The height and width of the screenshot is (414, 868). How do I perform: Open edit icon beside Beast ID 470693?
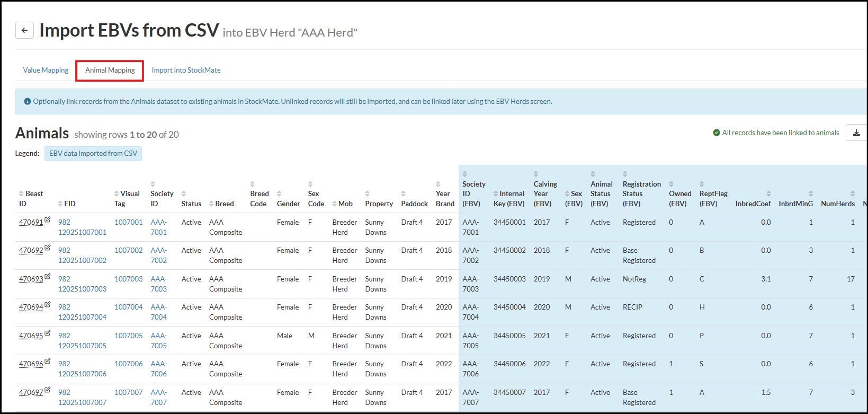48,276
